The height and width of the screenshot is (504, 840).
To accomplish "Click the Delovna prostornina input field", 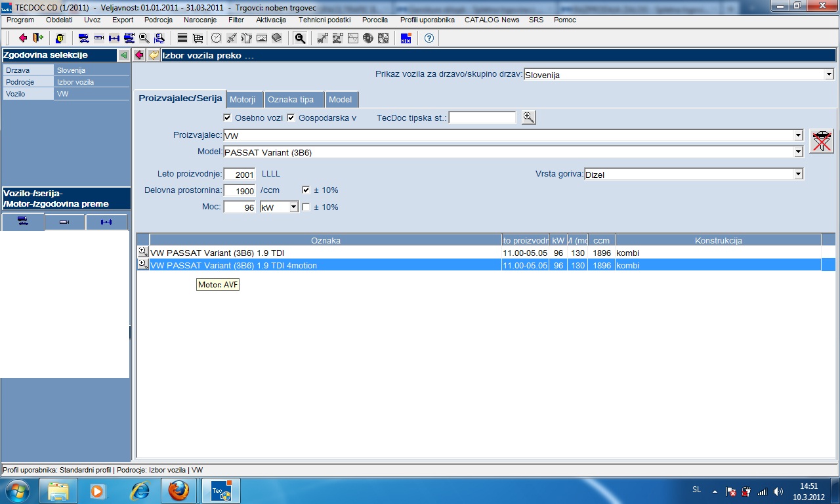I will 240,190.
